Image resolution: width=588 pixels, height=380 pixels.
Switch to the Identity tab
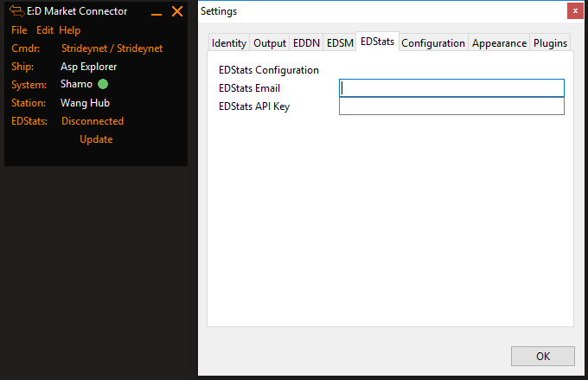tap(229, 42)
